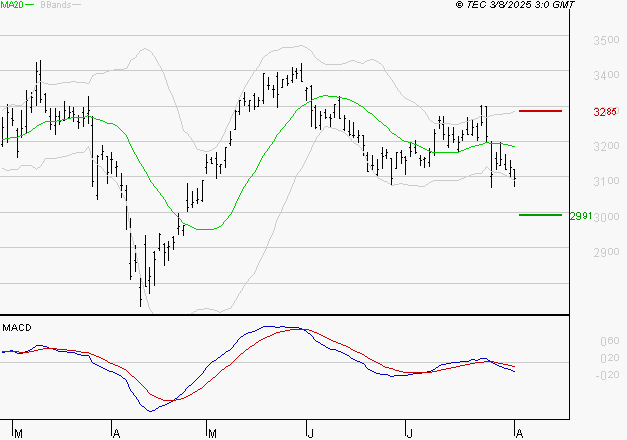Click the last A month axis label
This screenshot has width=627, height=440.
click(x=519, y=433)
